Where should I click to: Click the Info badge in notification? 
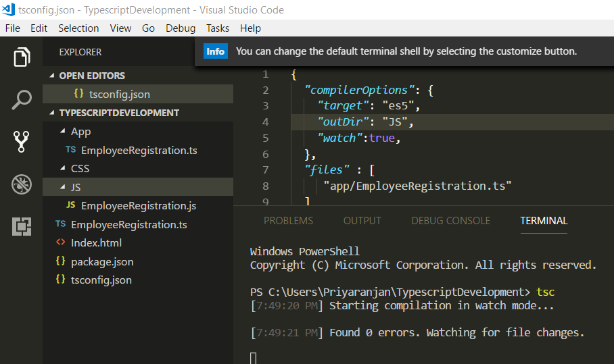pyautogui.click(x=215, y=52)
